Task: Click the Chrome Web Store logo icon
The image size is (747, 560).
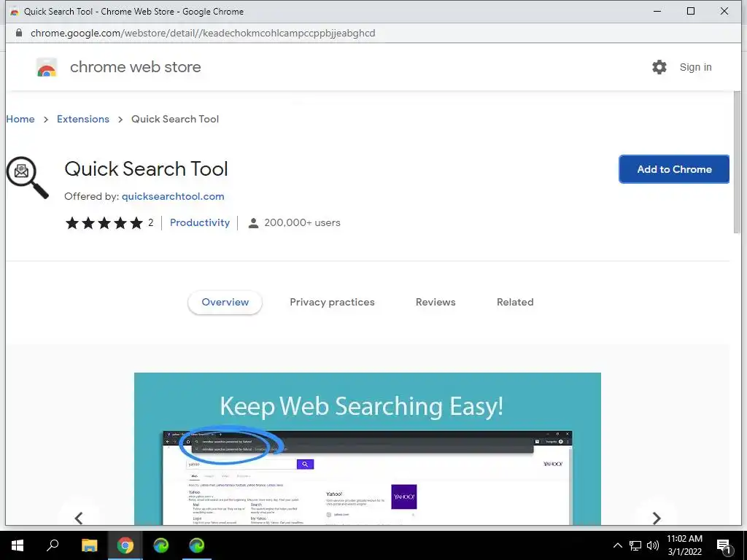Action: 47,67
